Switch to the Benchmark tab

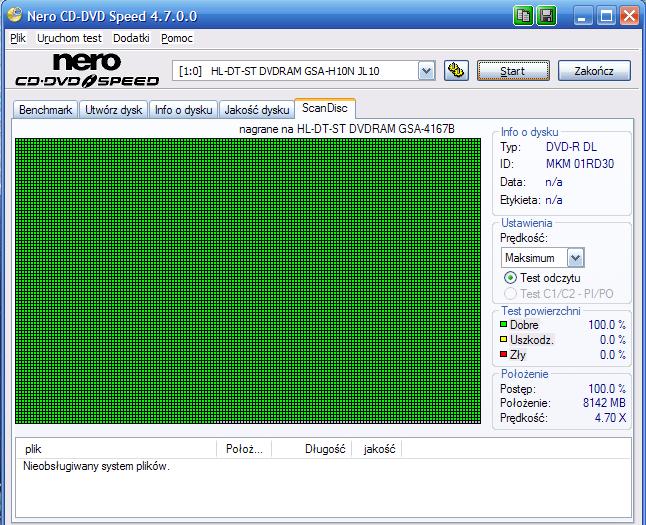(x=45, y=110)
